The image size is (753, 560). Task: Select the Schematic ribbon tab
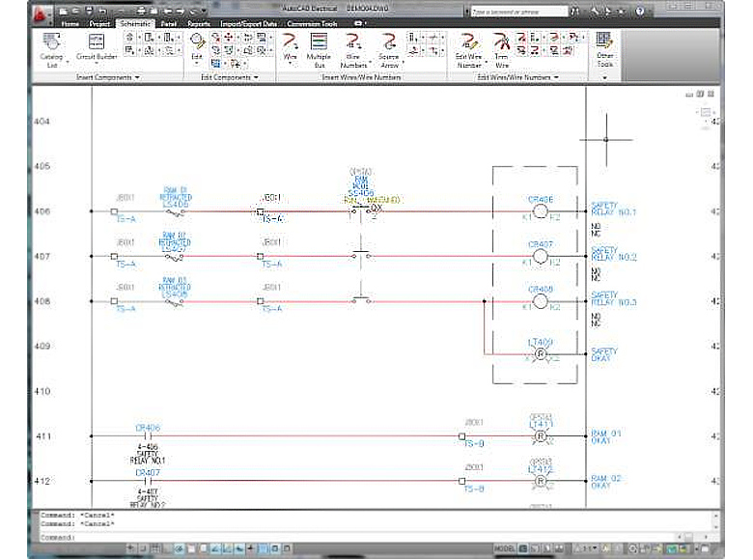135,23
